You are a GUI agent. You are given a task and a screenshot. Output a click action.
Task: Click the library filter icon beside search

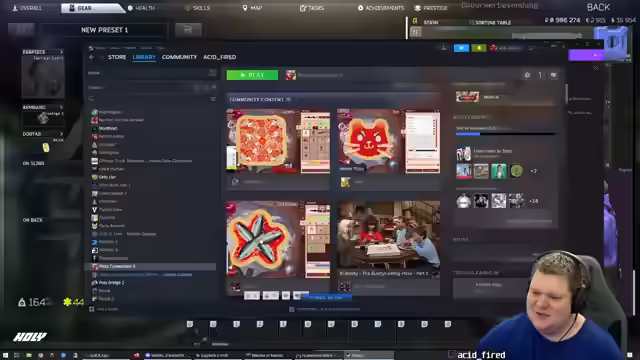pos(213,99)
